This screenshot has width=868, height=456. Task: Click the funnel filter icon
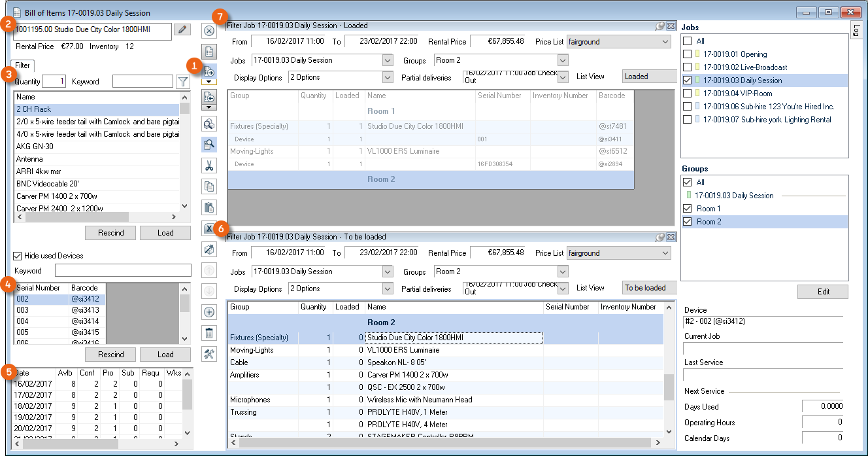click(183, 82)
